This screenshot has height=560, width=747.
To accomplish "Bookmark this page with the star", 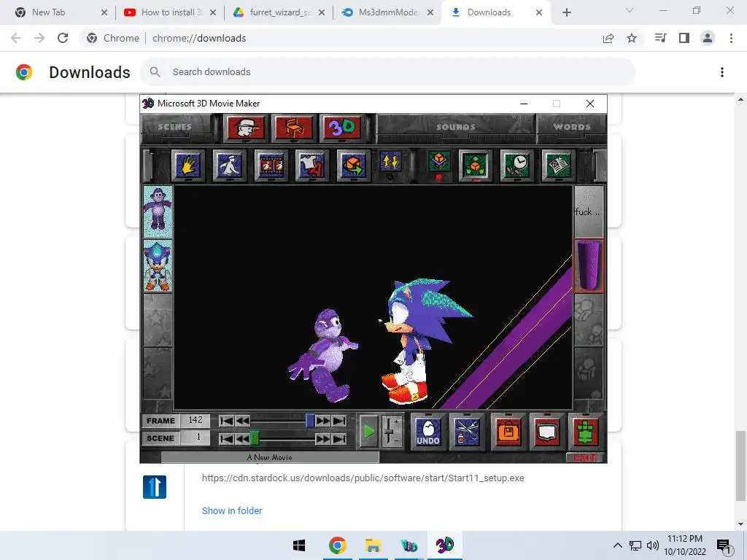I will 632,38.
